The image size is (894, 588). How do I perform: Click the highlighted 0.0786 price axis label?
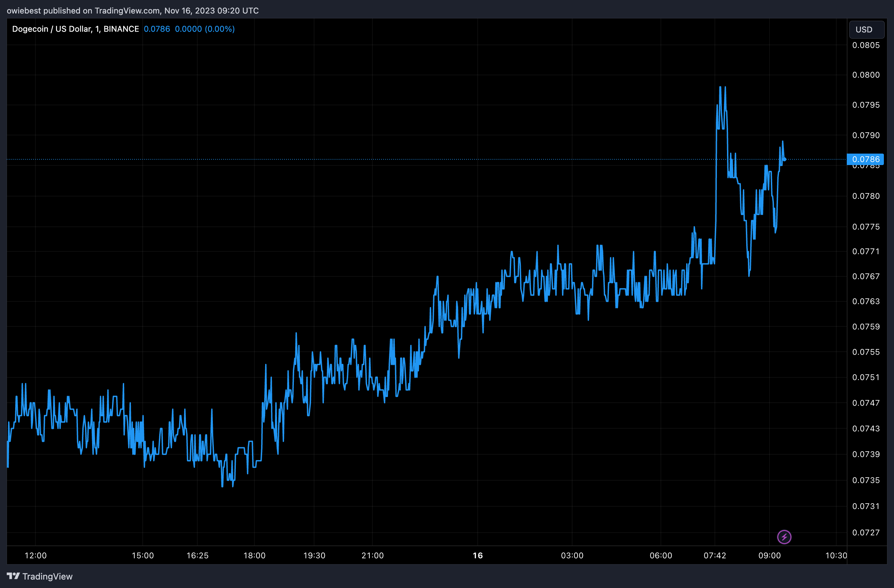[x=865, y=159]
